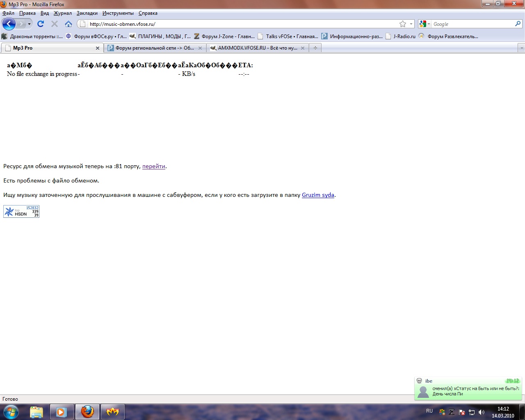Click the Google search magnifier icon

click(518, 24)
